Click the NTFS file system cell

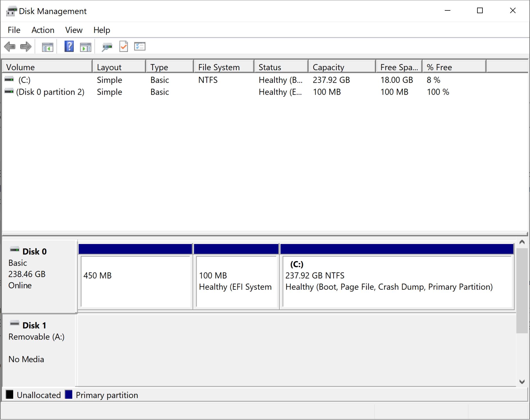(x=208, y=80)
